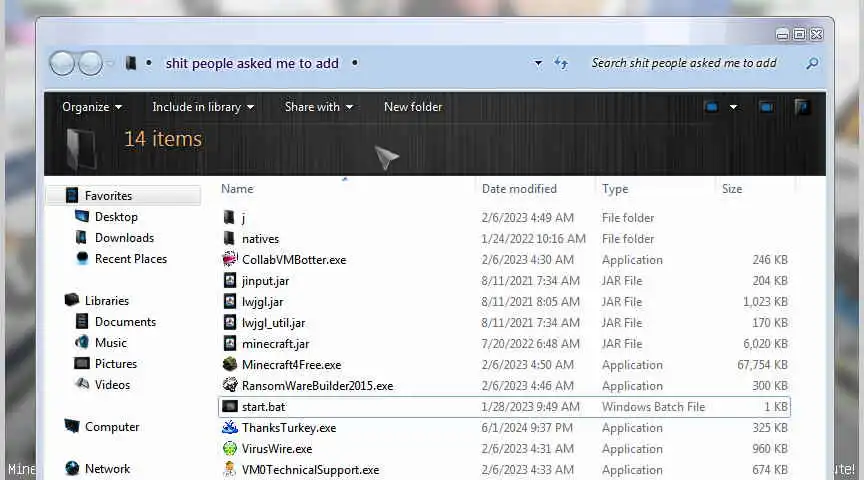Open the Include in library dropdown
This screenshot has width=864, height=480.
pos(203,107)
